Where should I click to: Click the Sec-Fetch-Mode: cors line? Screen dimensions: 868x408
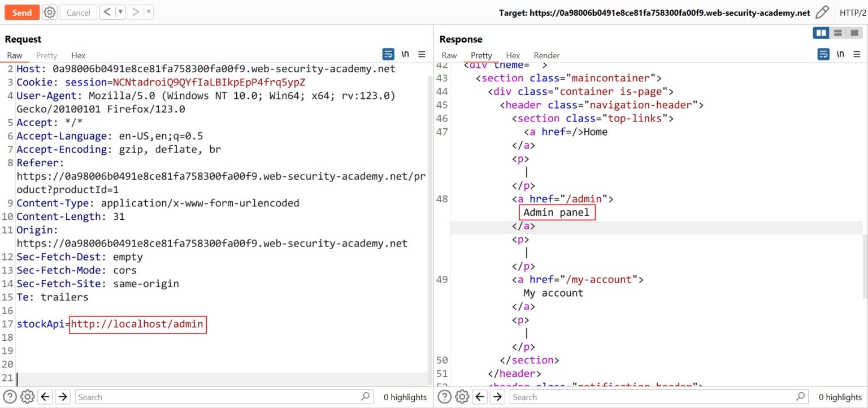[x=76, y=271]
